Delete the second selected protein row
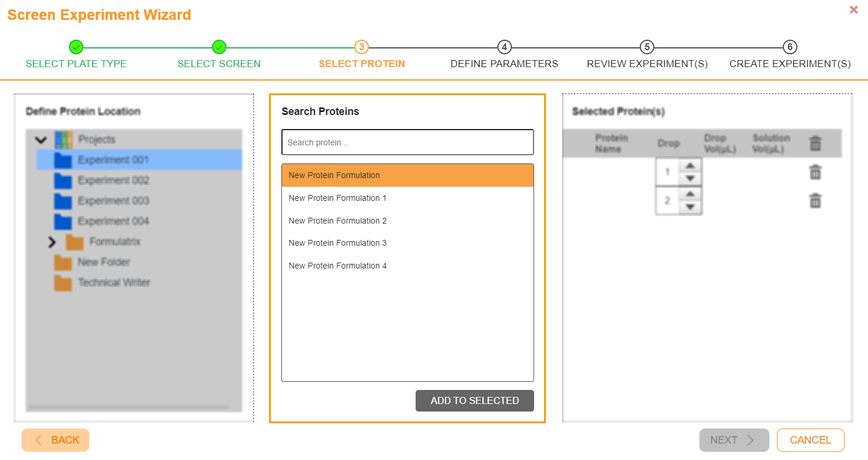Screen dimensions: 868x460 pos(815,200)
